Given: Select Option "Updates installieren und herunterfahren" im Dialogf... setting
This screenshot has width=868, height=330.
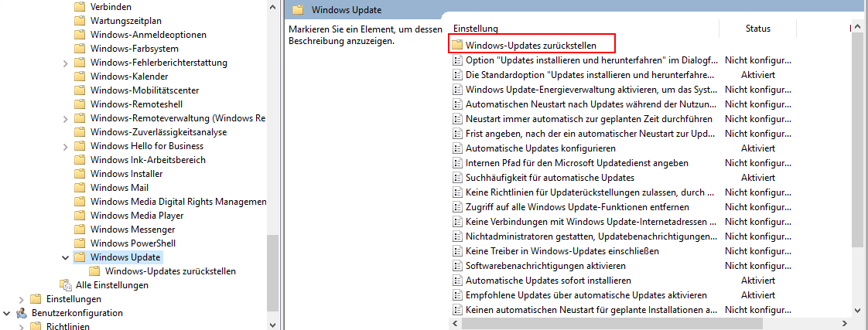Looking at the screenshot, I should 592,60.
